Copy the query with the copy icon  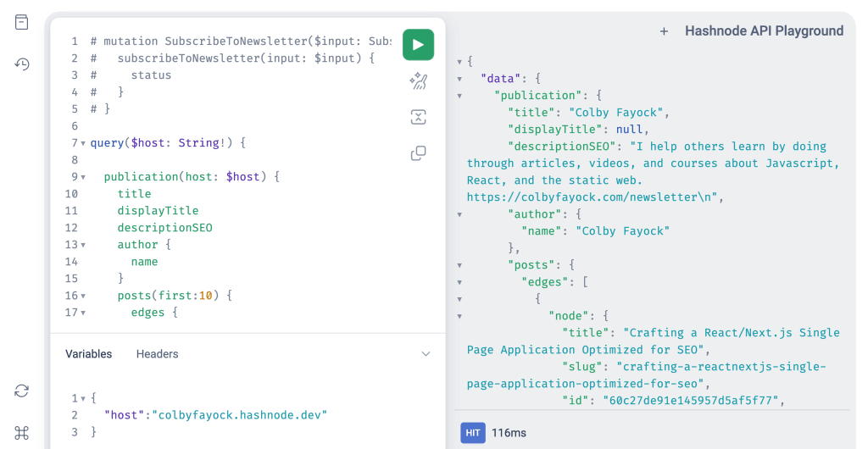pos(418,153)
